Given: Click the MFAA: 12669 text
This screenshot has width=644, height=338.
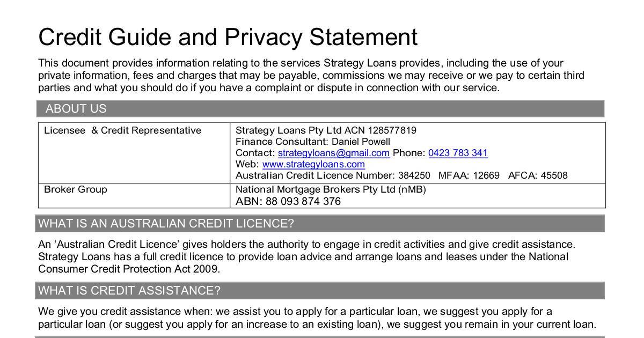Looking at the screenshot, I should pos(469,175).
